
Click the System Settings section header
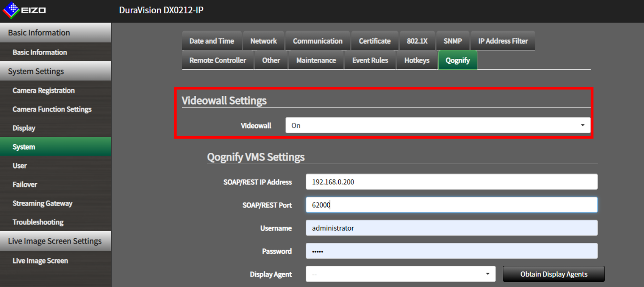coord(56,71)
